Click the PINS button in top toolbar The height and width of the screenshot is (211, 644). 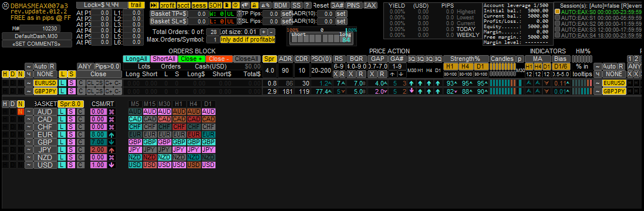[x=354, y=5]
